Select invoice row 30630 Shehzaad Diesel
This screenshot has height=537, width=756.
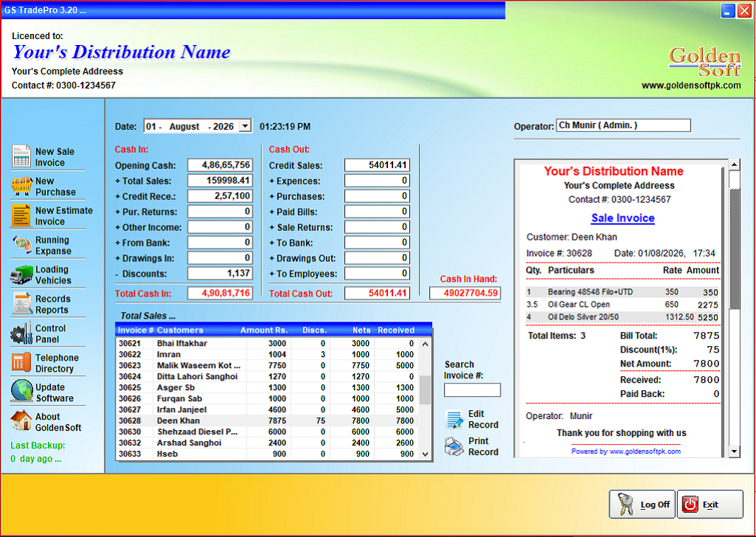click(x=268, y=432)
